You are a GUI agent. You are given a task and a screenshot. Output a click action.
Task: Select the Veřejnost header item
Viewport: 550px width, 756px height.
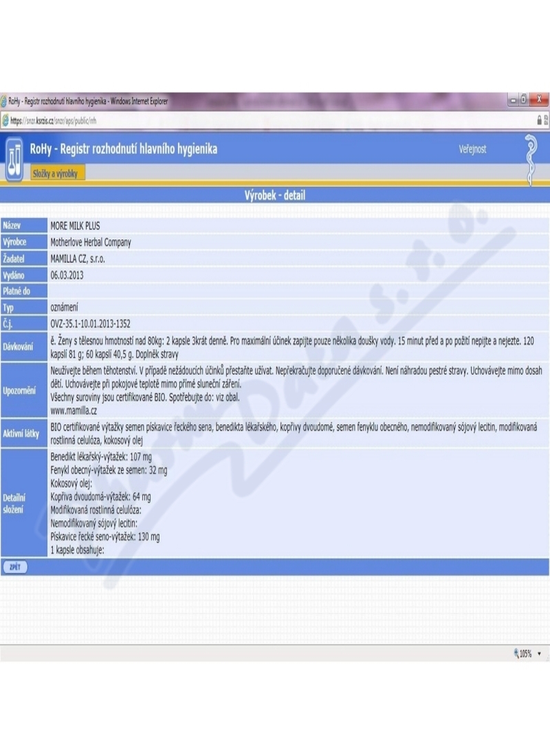coord(472,148)
